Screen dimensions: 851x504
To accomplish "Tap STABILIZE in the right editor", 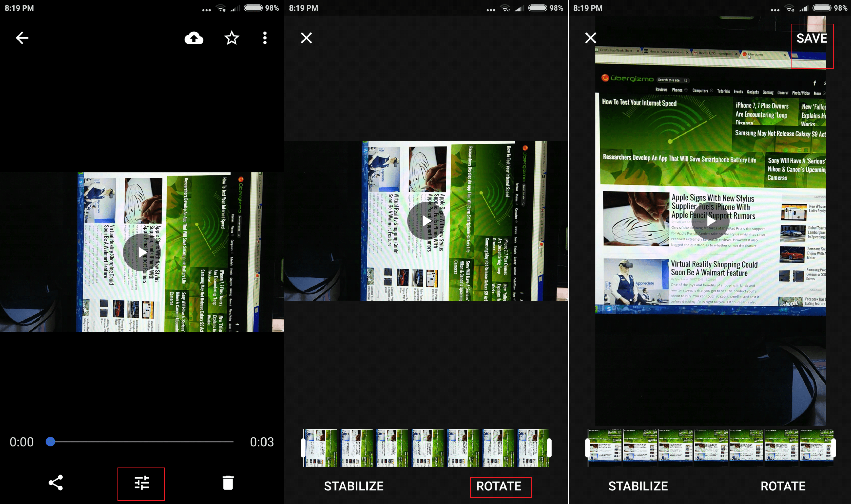I will coord(638,486).
